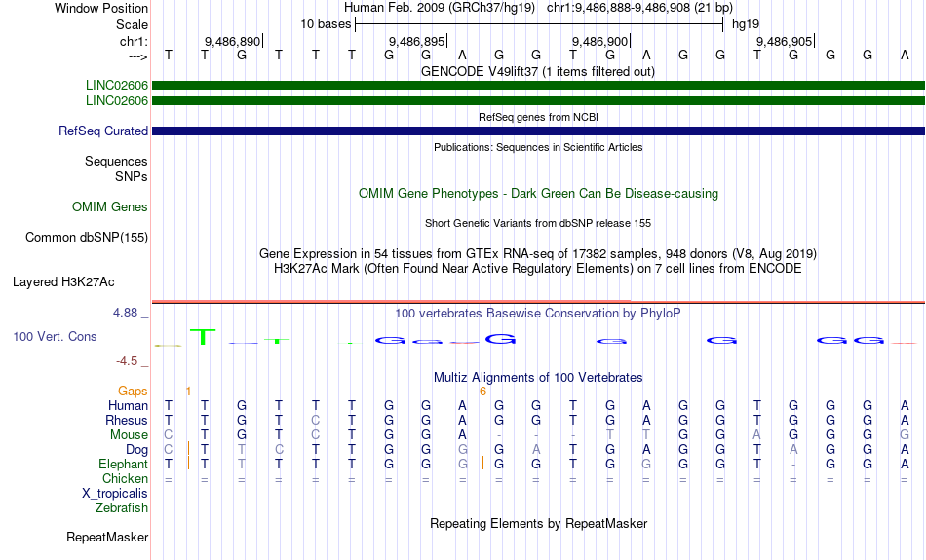
Task: Click the -4.5 conservation scale value
Action: tap(127, 361)
